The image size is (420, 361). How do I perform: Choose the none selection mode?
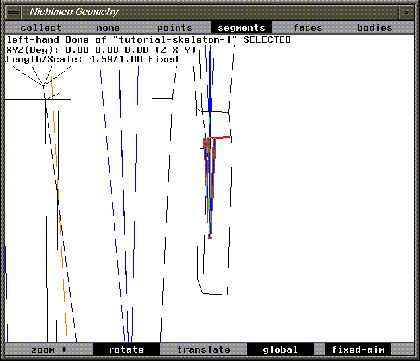pos(108,27)
